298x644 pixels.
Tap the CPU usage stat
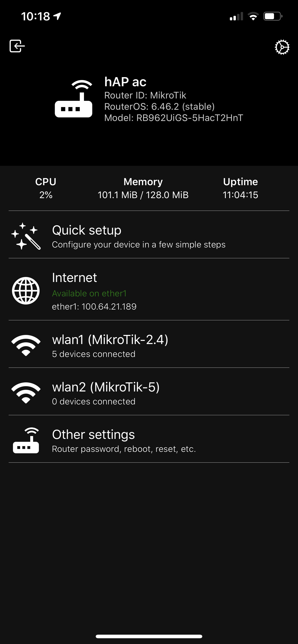click(x=46, y=189)
